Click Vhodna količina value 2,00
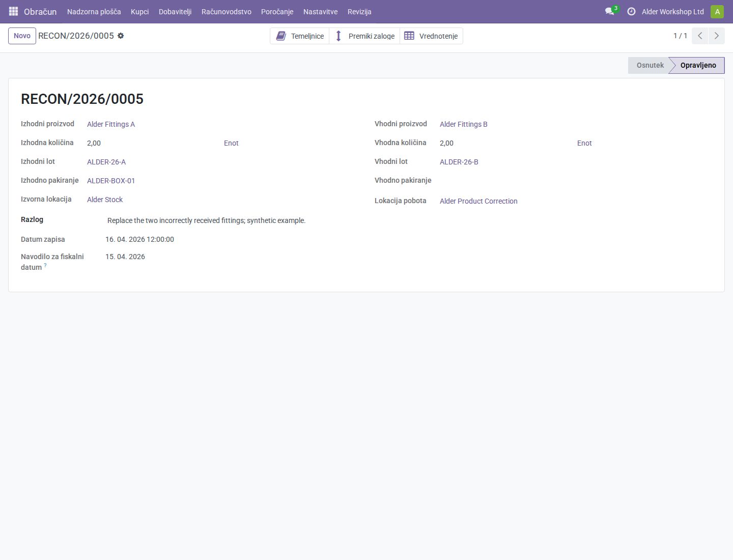This screenshot has height=560, width=733. tap(446, 143)
